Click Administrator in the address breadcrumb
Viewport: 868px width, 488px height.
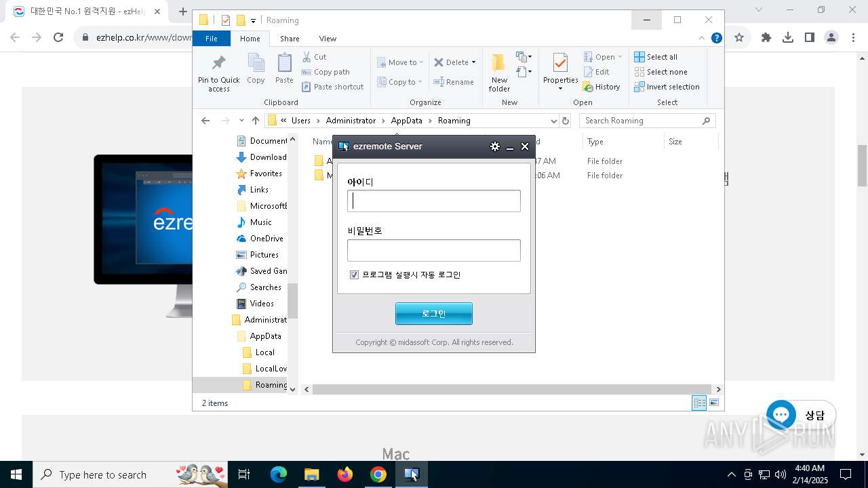(x=351, y=121)
